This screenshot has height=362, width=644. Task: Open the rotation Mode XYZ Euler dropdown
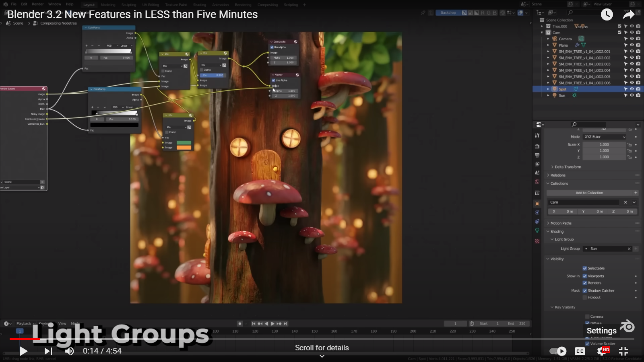point(605,137)
